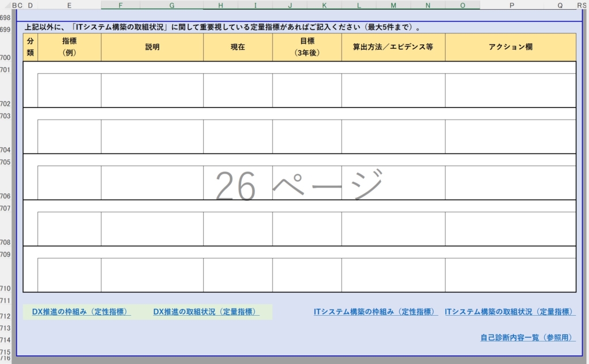Image resolution: width=589 pixels, height=364 pixels.
Task: Click the 目標（3年後） header cell
Action: [307, 47]
